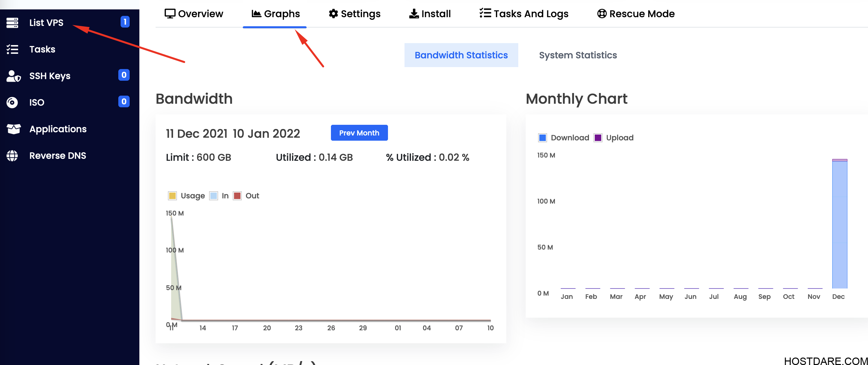Viewport: 868px width, 365px height.
Task: Click the Rescue Mode lifebuoy icon
Action: tap(602, 14)
